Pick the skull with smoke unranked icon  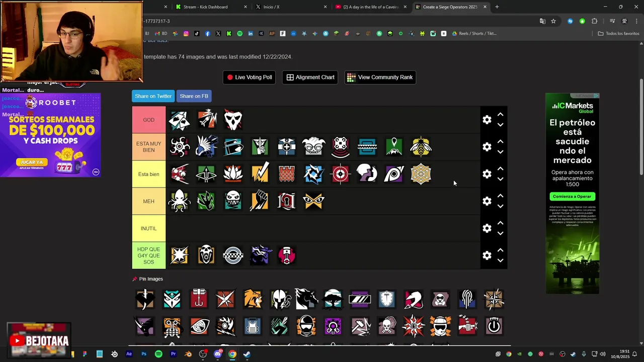pyautogui.click(x=387, y=326)
